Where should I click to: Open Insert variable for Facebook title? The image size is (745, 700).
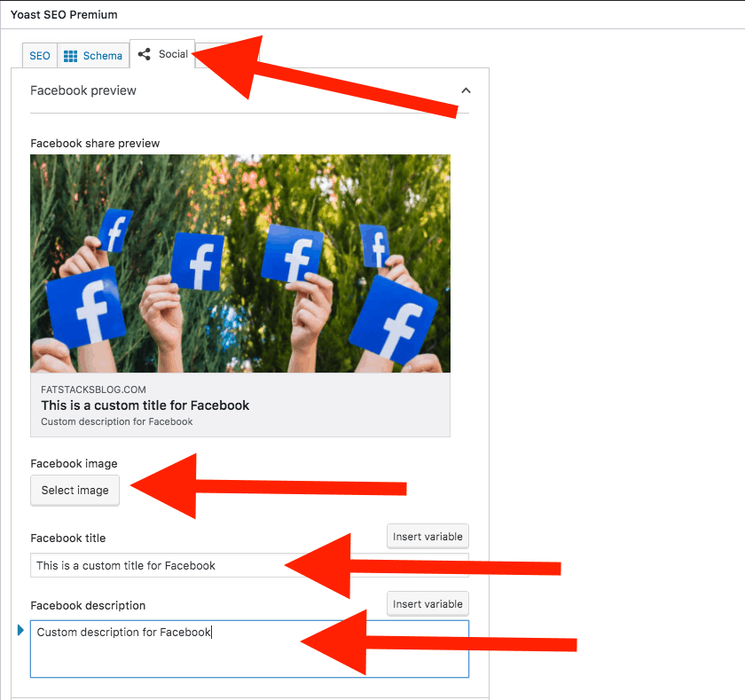427,536
